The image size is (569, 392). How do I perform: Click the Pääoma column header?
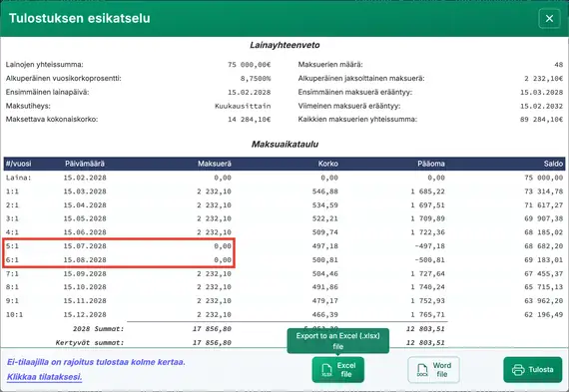coord(431,164)
